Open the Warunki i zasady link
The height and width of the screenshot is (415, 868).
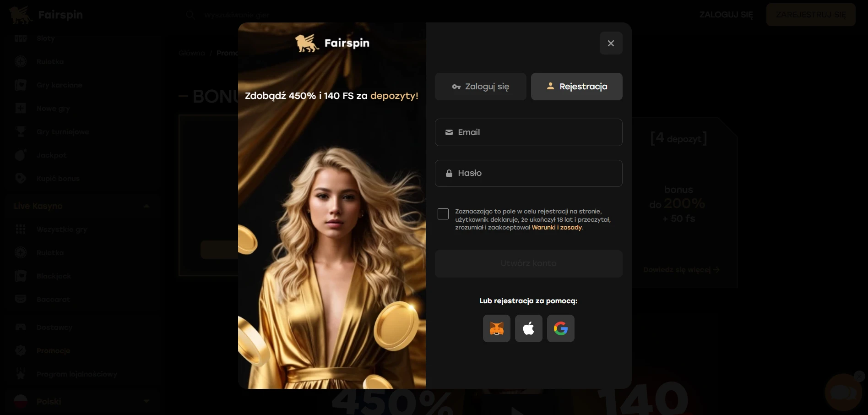pyautogui.click(x=557, y=228)
